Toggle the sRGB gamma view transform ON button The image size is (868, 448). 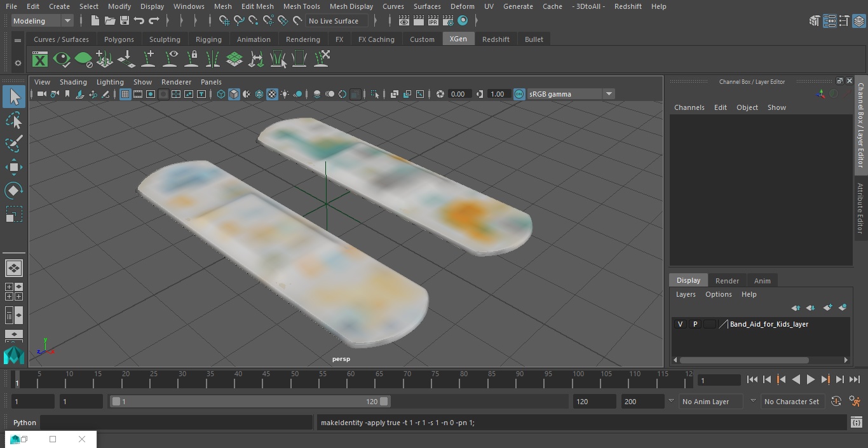[519, 94]
